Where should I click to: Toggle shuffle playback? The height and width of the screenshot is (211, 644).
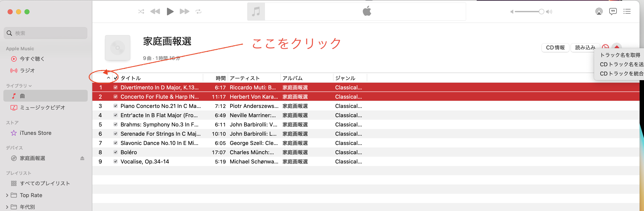141,12
